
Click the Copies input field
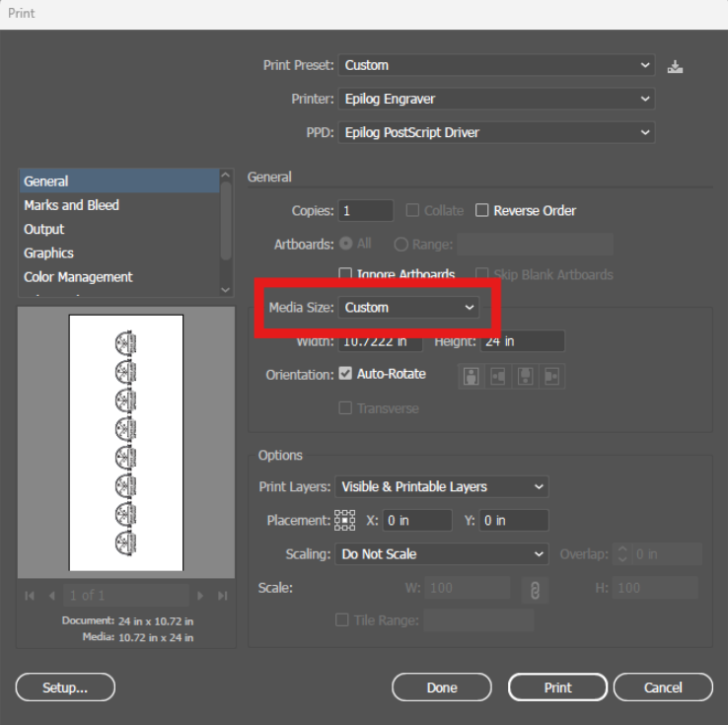click(x=366, y=211)
